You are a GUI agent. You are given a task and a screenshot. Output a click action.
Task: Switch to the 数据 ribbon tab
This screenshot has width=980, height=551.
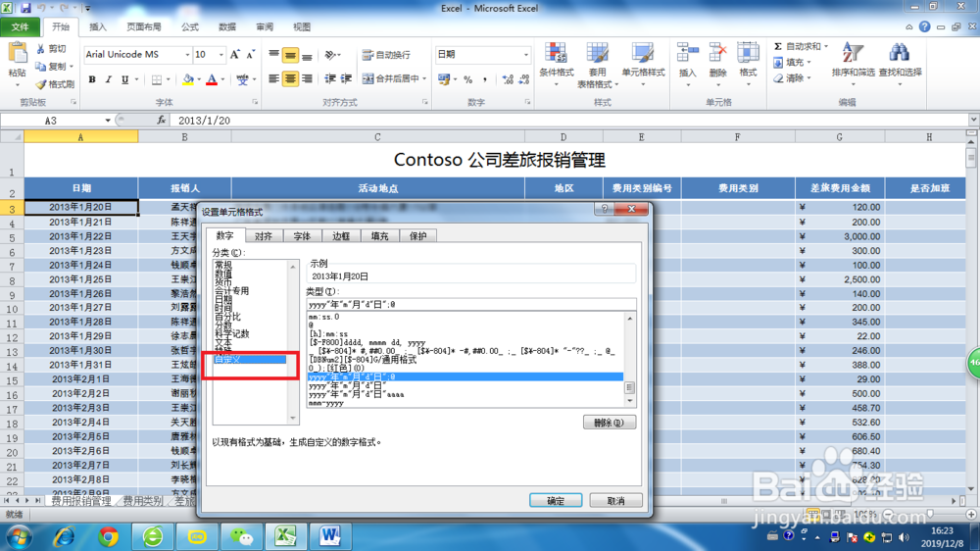[227, 26]
